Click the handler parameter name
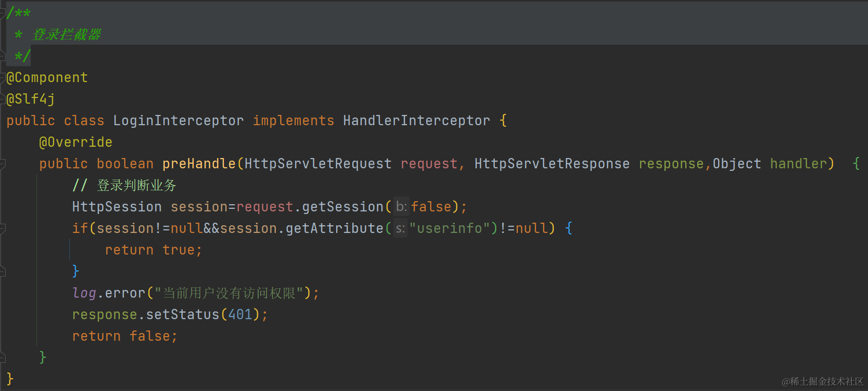868x391 pixels. tap(799, 164)
